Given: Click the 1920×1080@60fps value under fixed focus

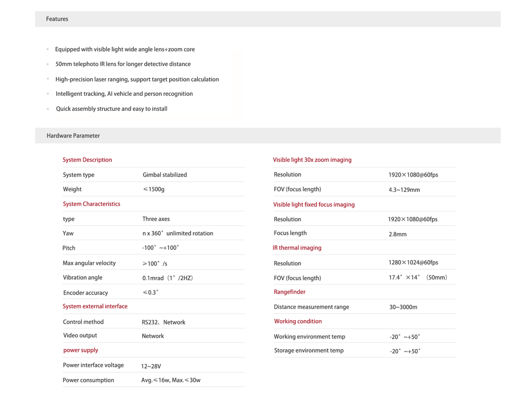Looking at the screenshot, I should (x=413, y=219).
